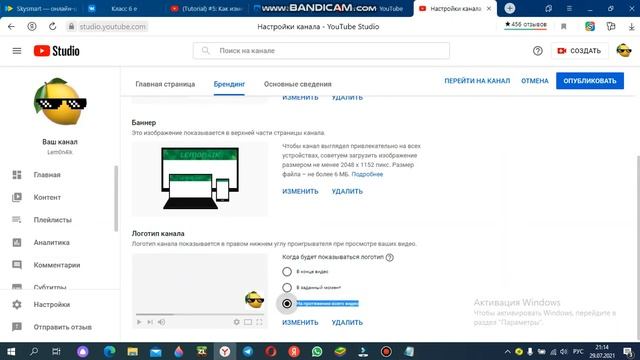640x360 pixels.
Task: Open Telegram from the taskbar
Action: 248,351
